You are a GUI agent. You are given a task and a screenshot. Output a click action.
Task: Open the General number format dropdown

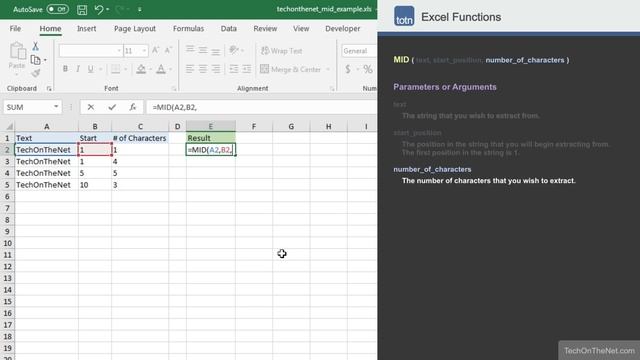359,51
